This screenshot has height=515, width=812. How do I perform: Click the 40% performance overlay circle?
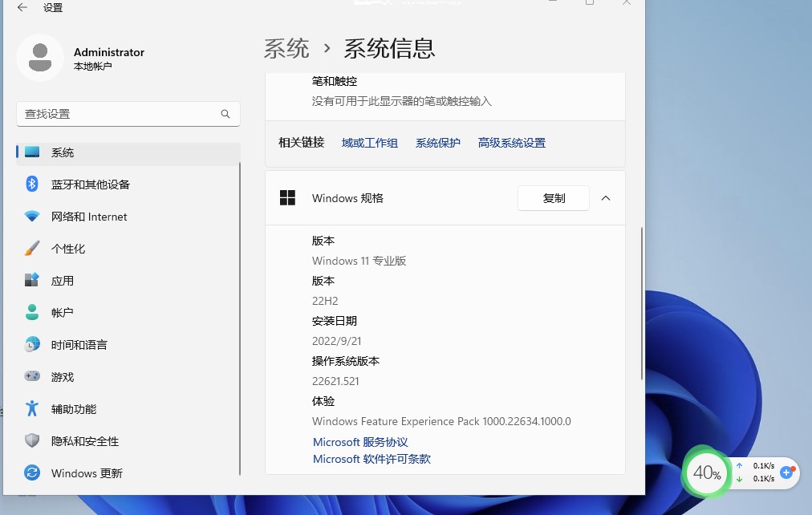coord(705,473)
